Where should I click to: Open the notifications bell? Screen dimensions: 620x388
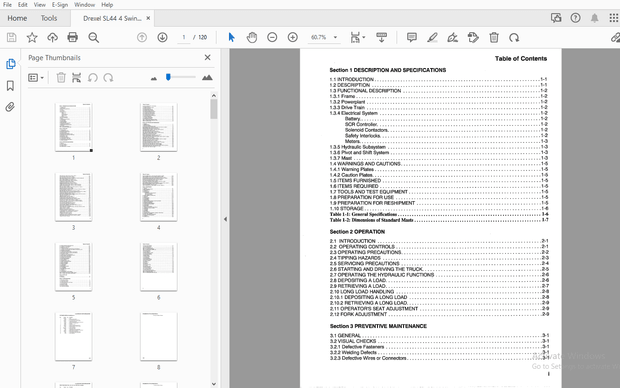point(594,18)
